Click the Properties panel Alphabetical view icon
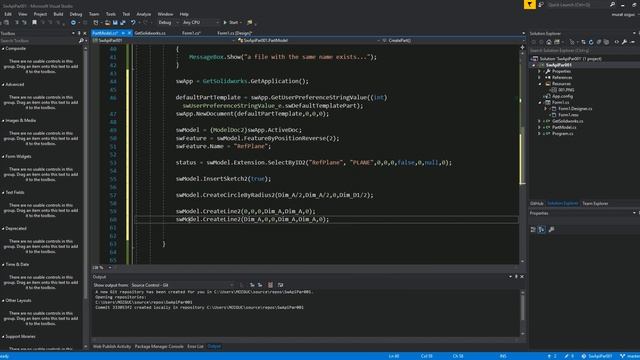 pos(542,230)
